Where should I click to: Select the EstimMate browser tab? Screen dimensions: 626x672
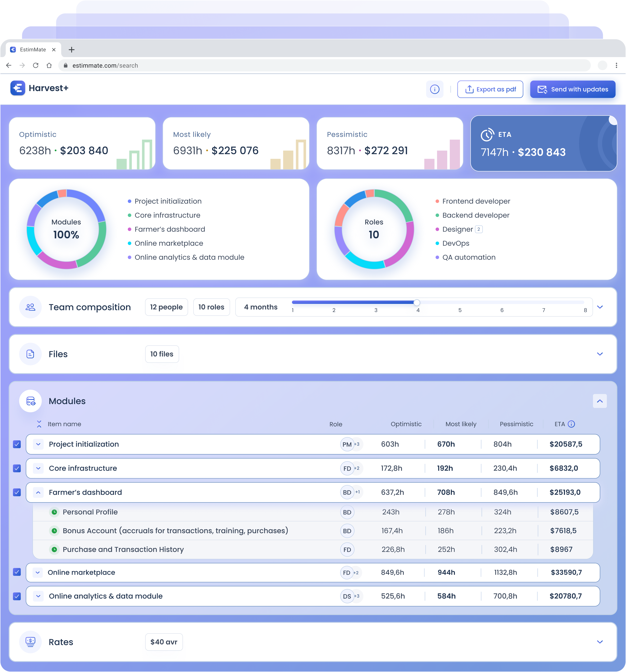33,50
